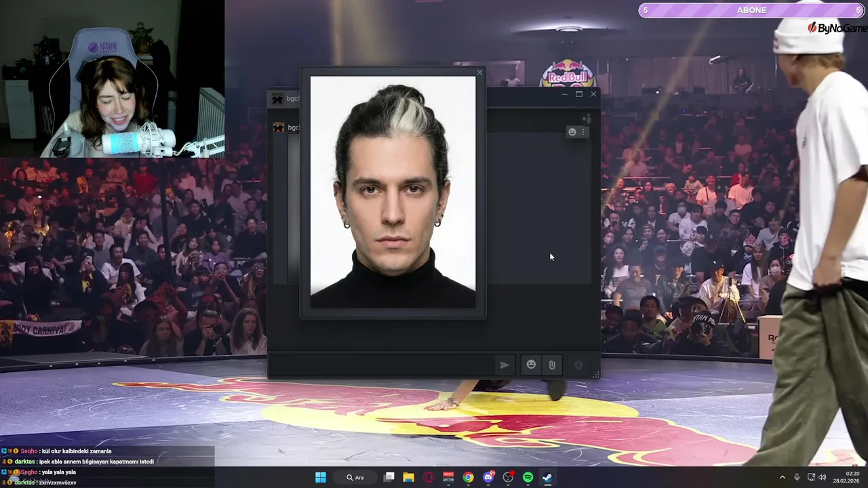Send the chat message with arrow button

pyautogui.click(x=505, y=365)
